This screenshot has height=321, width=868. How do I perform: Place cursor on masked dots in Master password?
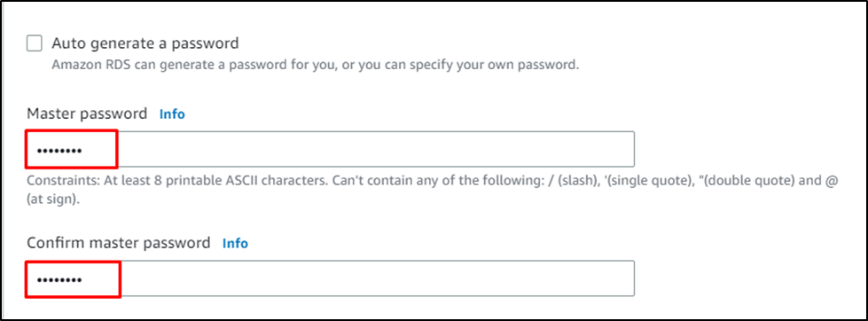point(59,151)
